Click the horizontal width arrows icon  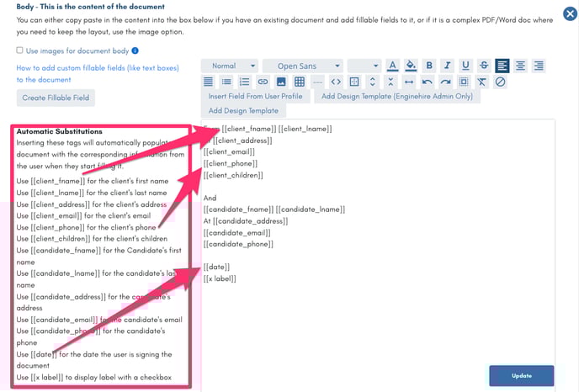point(409,82)
